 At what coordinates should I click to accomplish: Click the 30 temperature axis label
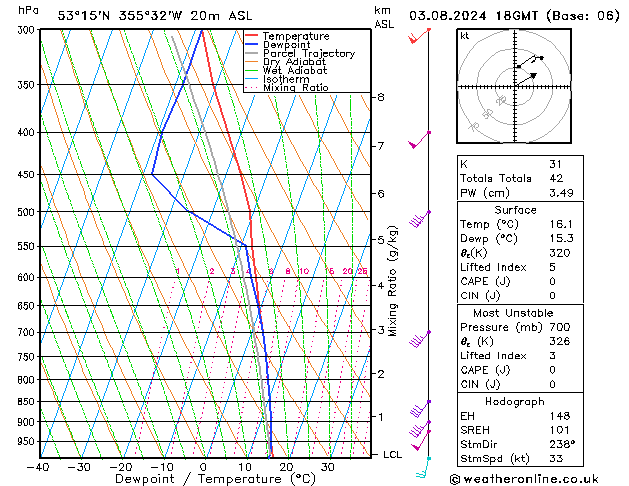point(328,468)
